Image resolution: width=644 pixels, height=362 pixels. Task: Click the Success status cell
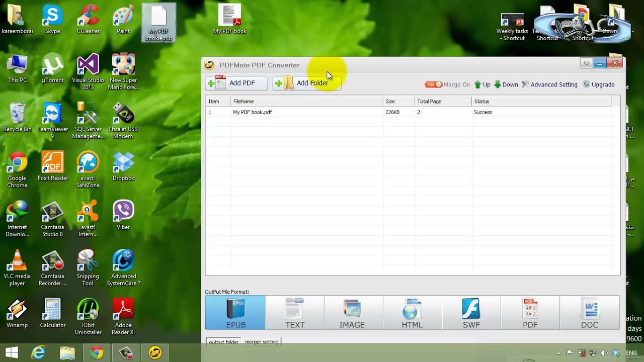pos(482,112)
